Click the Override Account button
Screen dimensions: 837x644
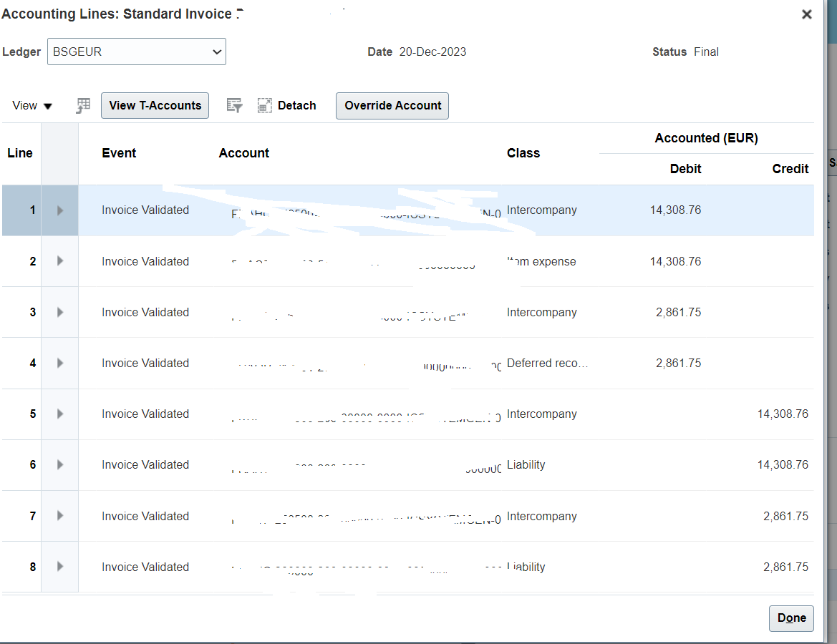(392, 105)
